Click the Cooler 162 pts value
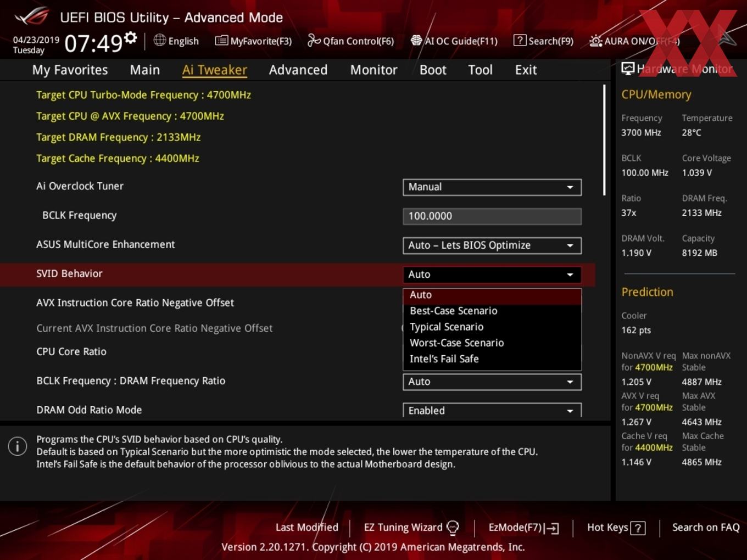747x560 pixels. point(636,330)
